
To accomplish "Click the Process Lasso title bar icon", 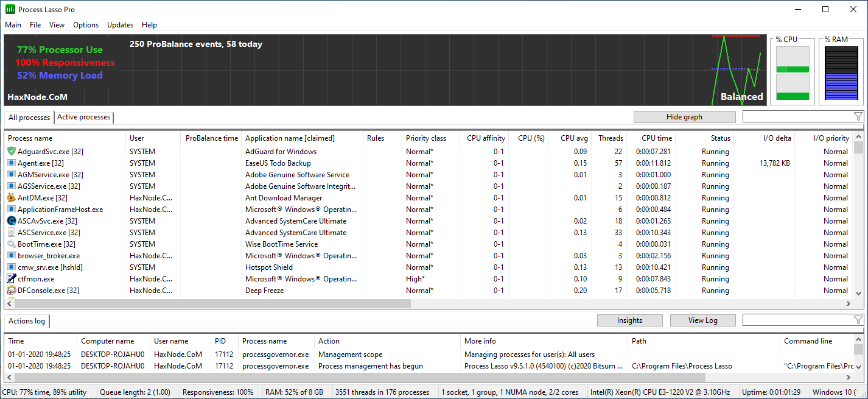I will pos(10,9).
